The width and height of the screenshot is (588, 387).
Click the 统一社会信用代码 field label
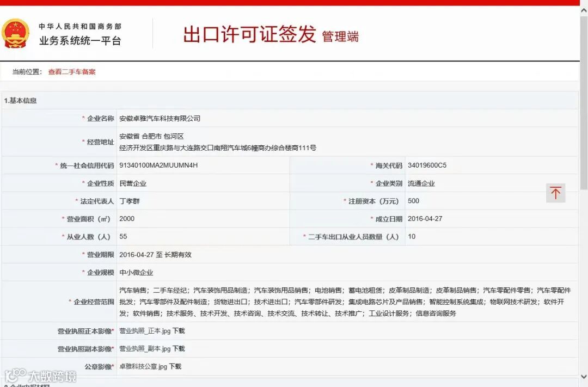coord(87,165)
